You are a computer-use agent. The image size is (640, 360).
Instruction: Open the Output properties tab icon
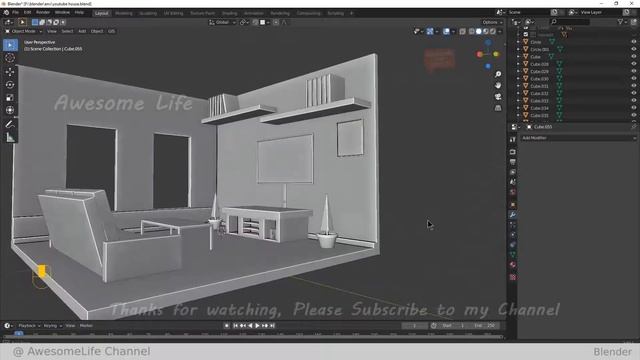[x=513, y=162]
